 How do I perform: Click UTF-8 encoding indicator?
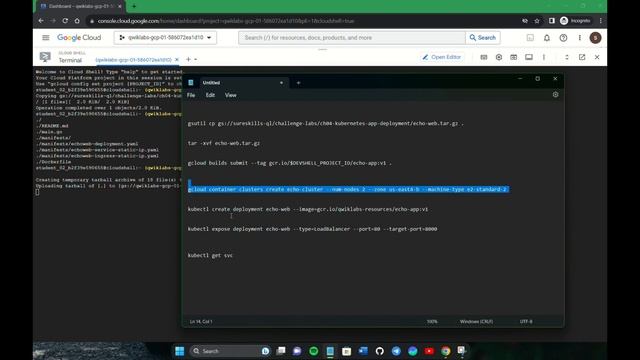526,322
